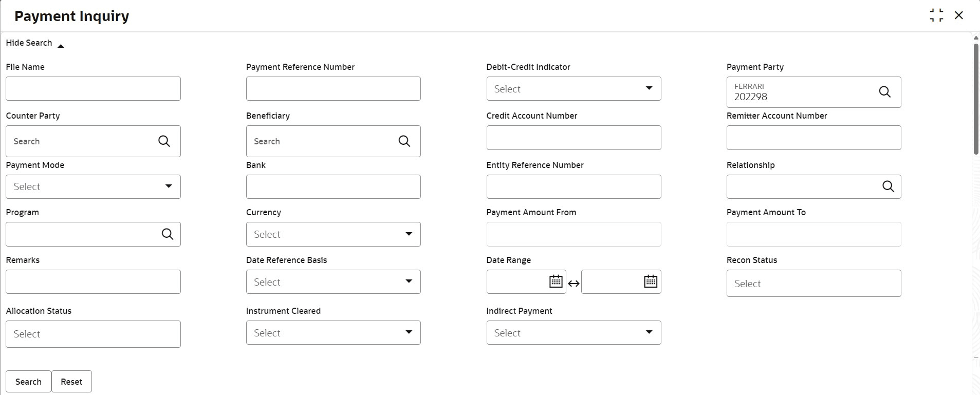980x395 pixels.
Task: Open the Date Range start calendar icon
Action: (x=556, y=281)
